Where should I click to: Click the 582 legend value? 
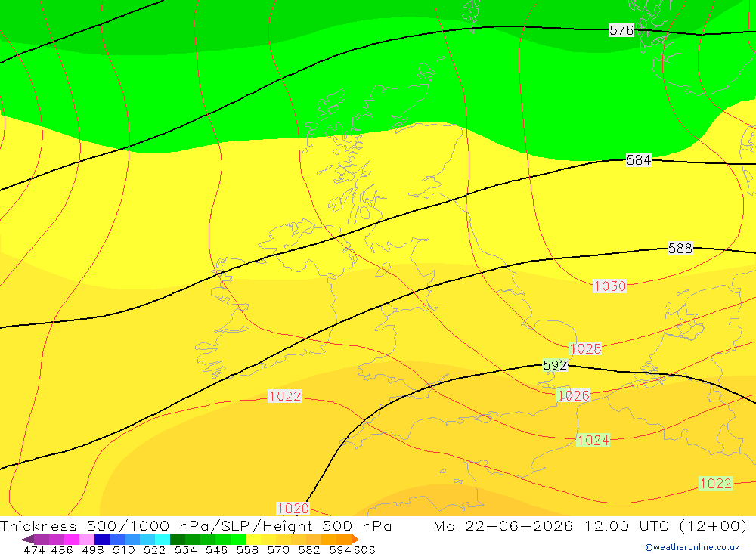tap(308, 550)
